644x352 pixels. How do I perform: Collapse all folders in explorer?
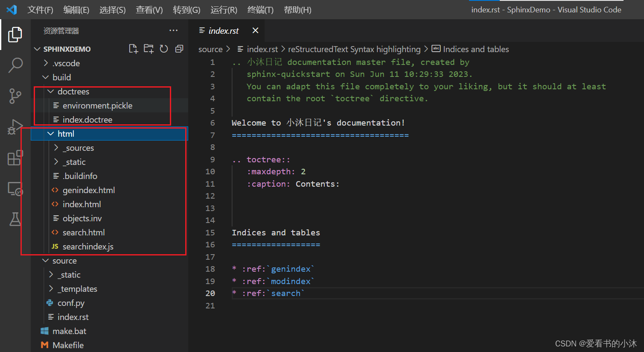tap(179, 49)
